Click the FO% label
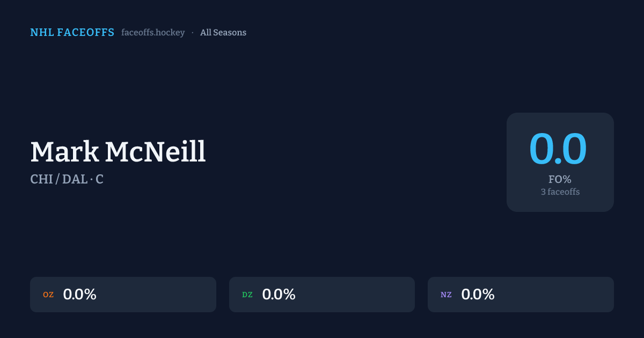This screenshot has width=644, height=338. point(560,180)
